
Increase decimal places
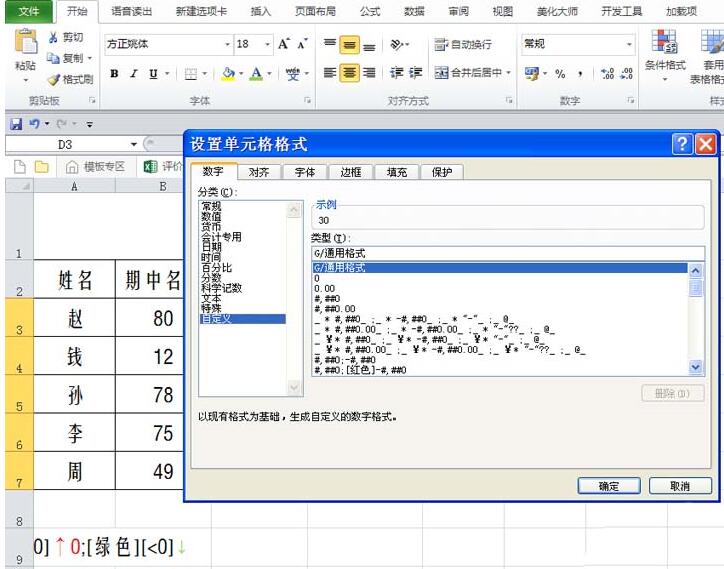pyautogui.click(x=607, y=73)
